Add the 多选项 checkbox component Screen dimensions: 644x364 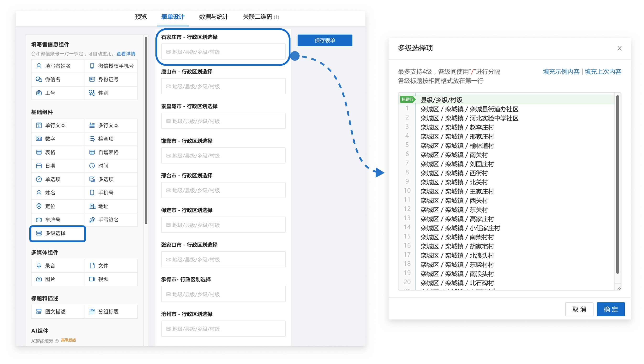click(106, 179)
